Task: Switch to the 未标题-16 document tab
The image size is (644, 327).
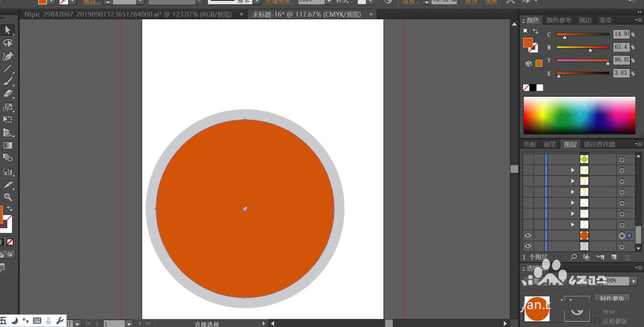Action: click(x=307, y=14)
